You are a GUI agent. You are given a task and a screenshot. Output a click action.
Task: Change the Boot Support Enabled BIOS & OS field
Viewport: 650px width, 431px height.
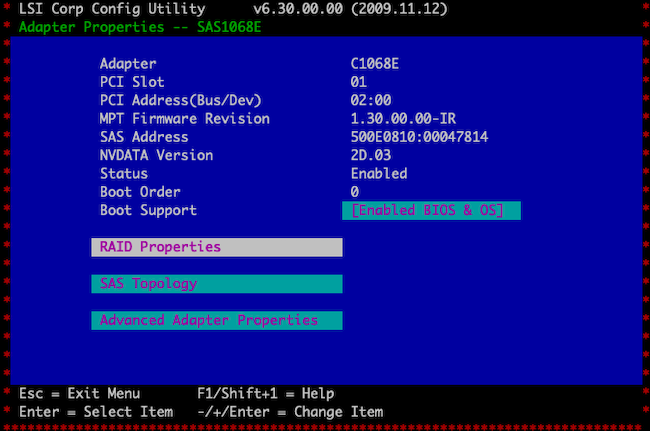pos(431,211)
